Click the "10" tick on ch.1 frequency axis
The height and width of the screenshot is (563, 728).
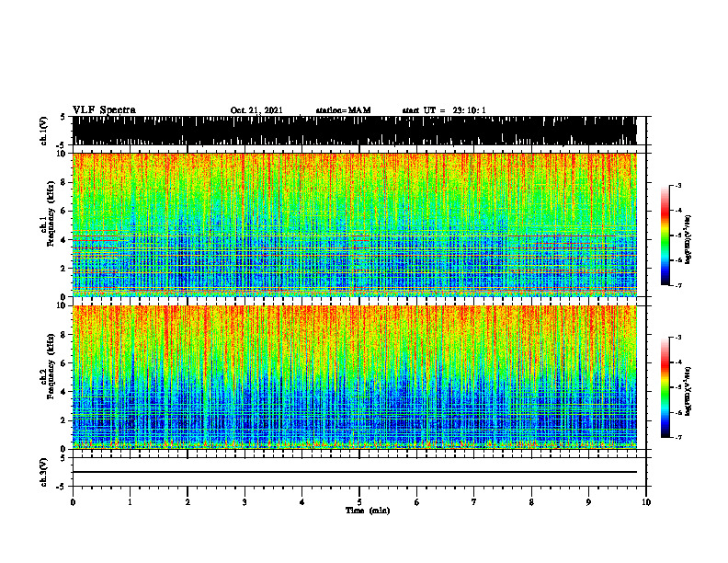pos(63,154)
